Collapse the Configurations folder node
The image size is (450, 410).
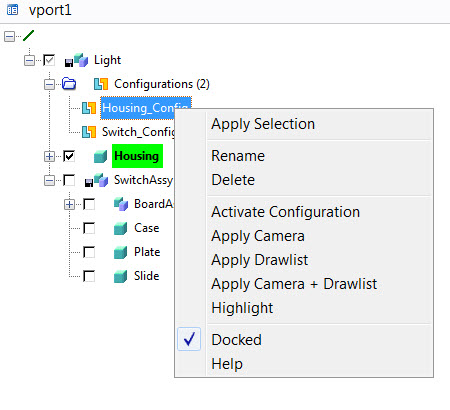[x=49, y=84]
